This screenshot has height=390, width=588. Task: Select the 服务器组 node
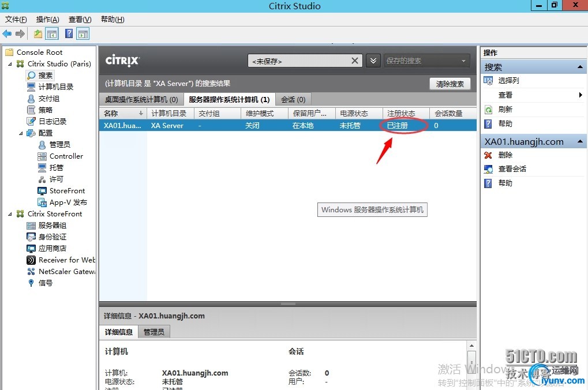[x=47, y=226]
